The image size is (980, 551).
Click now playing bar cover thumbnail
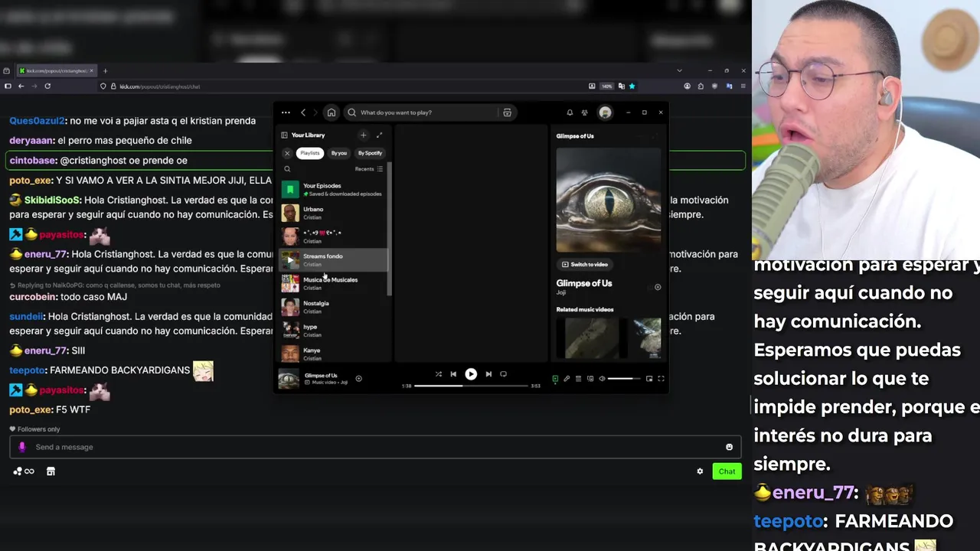pyautogui.click(x=289, y=378)
